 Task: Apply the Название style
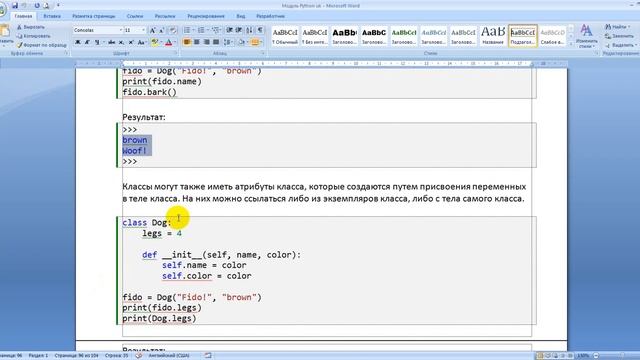(493, 36)
